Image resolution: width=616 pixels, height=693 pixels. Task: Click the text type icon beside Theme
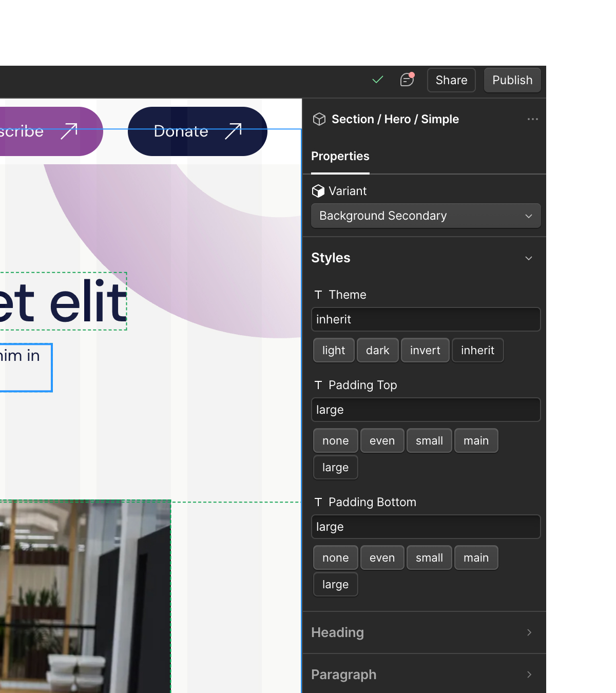click(x=318, y=295)
